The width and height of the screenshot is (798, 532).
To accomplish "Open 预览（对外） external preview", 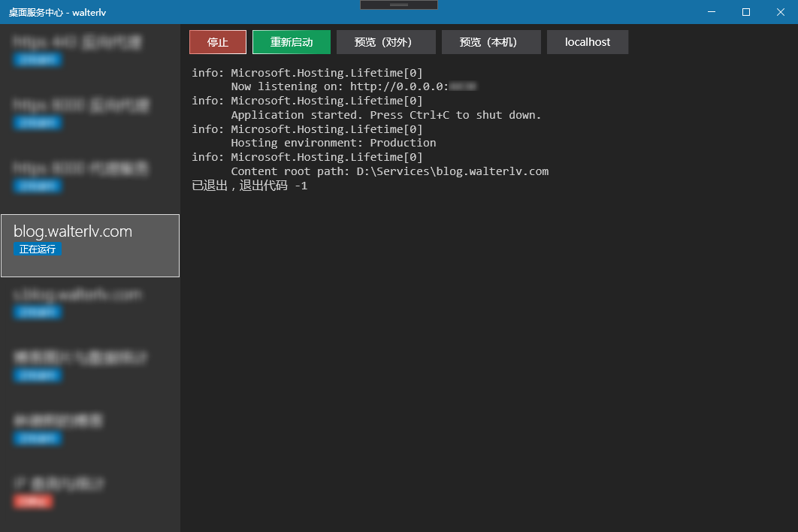I will click(x=385, y=42).
